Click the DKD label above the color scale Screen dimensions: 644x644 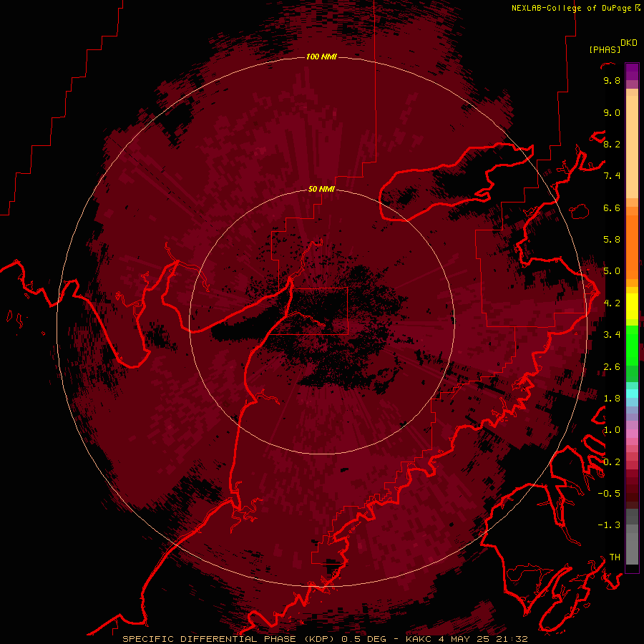pos(629,43)
